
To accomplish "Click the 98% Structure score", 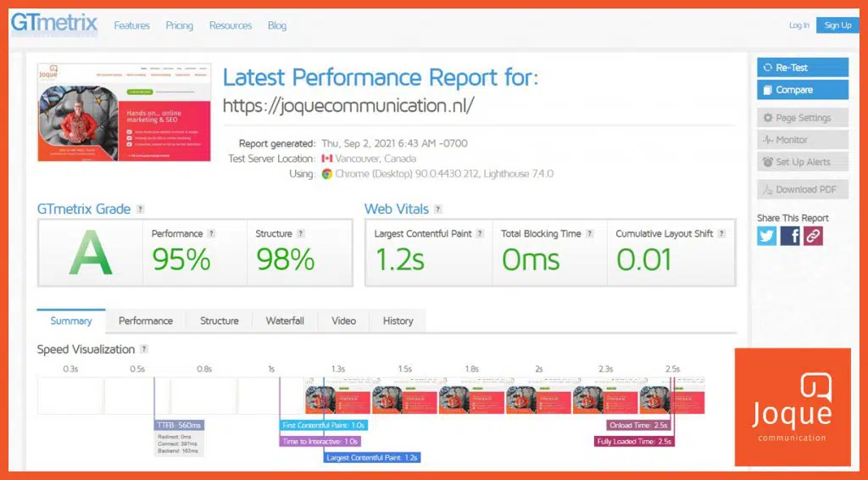I will pyautogui.click(x=286, y=260).
